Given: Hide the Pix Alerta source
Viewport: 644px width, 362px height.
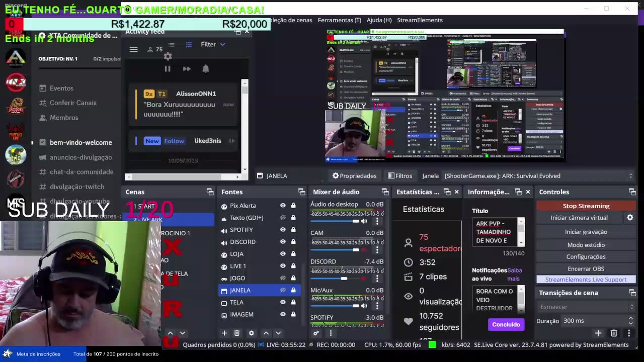Looking at the screenshot, I should point(283,206).
